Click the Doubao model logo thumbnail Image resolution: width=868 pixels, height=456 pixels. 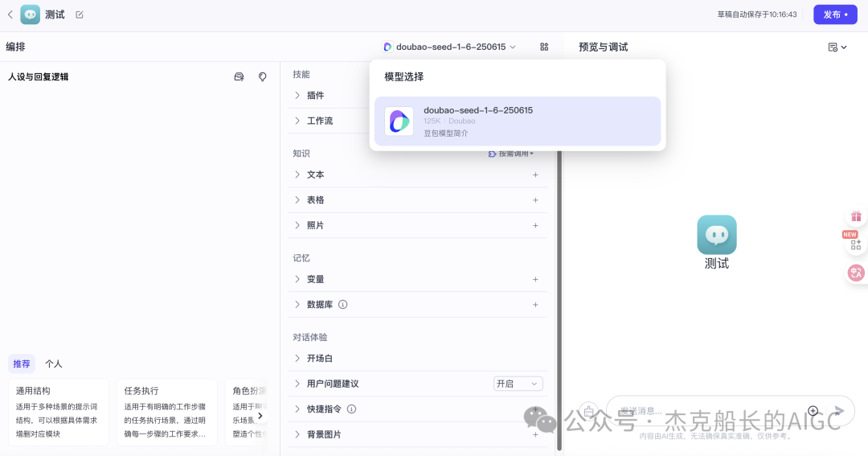[x=399, y=121]
